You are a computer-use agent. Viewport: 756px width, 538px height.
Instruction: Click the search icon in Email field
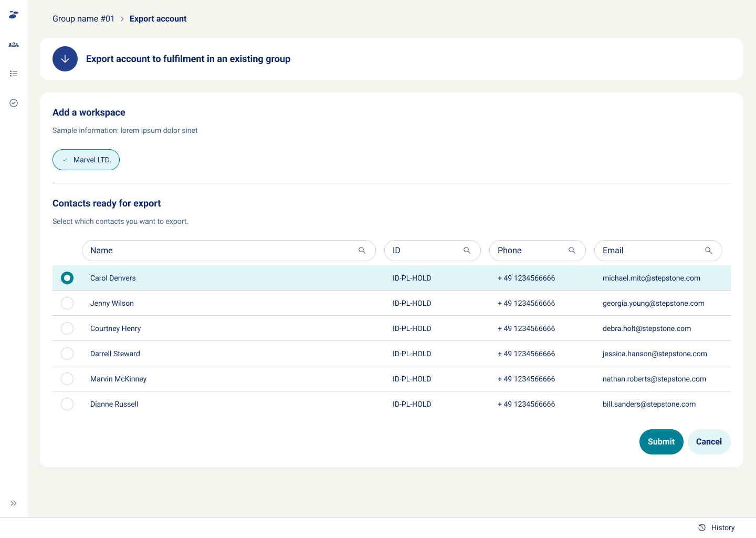coord(708,251)
